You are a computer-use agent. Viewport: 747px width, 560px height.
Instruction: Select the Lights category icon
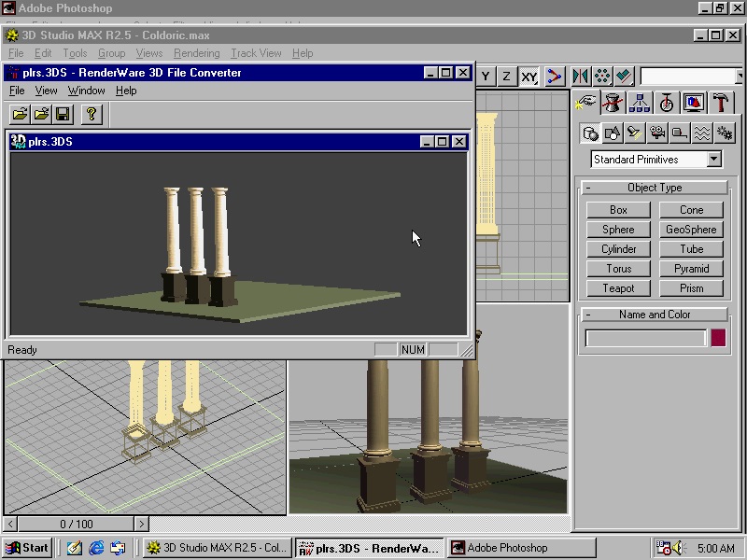pos(635,133)
